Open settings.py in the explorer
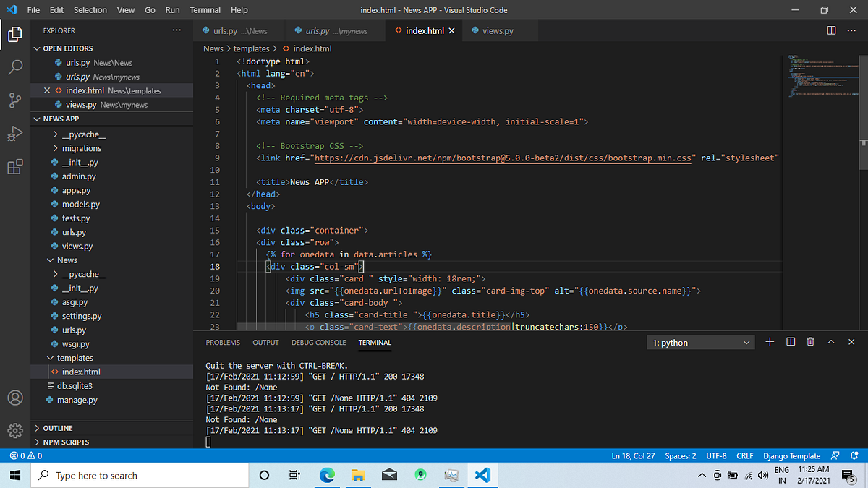Viewport: 868px width, 488px height. pos(82,316)
